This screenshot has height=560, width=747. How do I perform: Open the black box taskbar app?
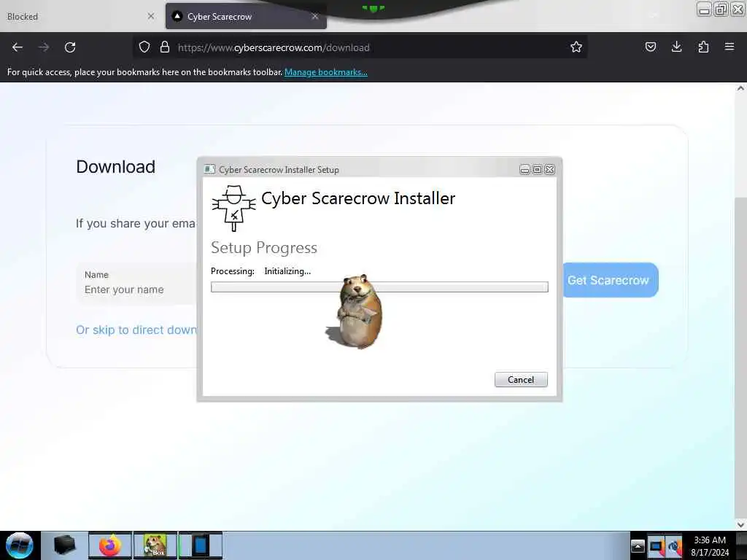click(64, 545)
